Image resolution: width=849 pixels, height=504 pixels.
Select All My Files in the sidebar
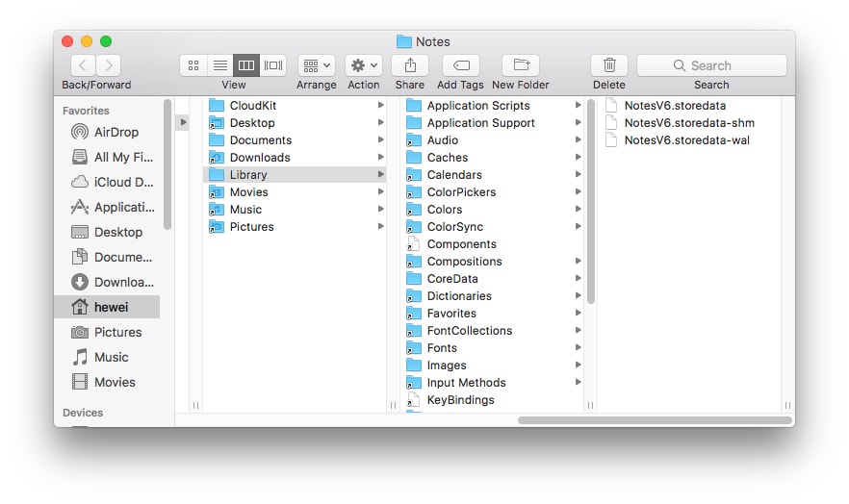(x=106, y=157)
